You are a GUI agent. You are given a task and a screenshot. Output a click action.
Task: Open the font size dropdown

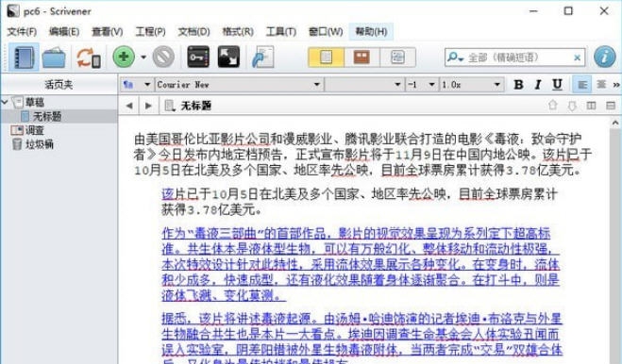421,85
